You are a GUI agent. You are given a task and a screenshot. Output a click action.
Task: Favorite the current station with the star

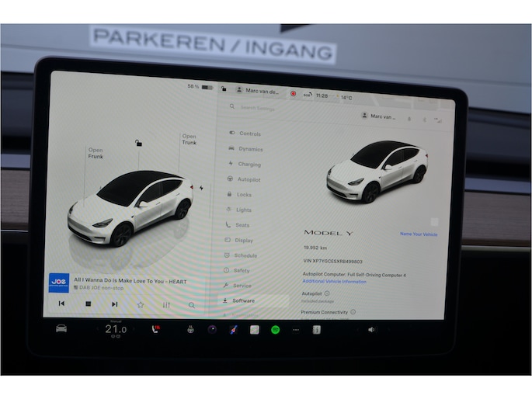pyautogui.click(x=141, y=305)
